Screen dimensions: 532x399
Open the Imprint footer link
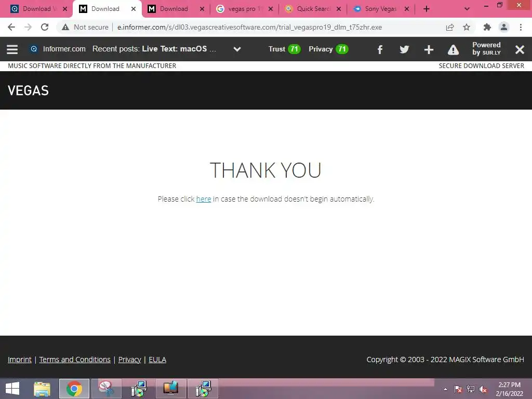point(20,360)
